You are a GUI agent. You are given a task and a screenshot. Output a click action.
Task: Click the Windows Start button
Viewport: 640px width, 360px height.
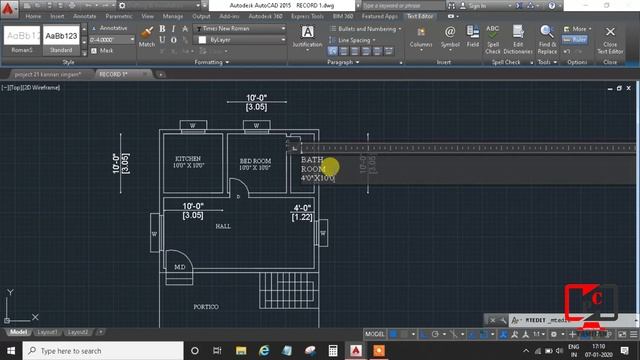[x=11, y=351]
